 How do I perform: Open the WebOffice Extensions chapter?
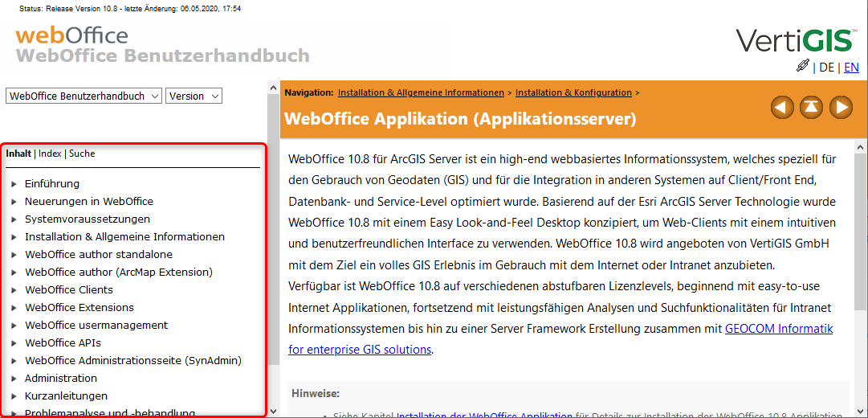tap(79, 307)
